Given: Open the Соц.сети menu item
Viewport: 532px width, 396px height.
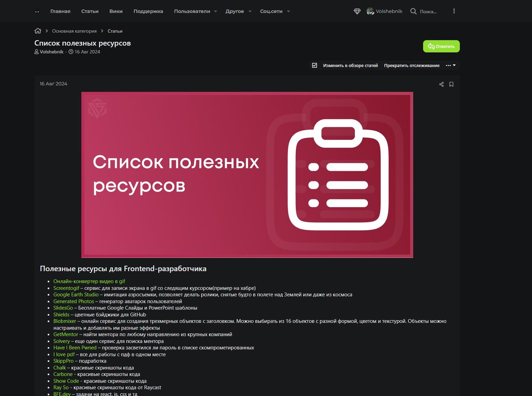Looking at the screenshot, I should (271, 11).
